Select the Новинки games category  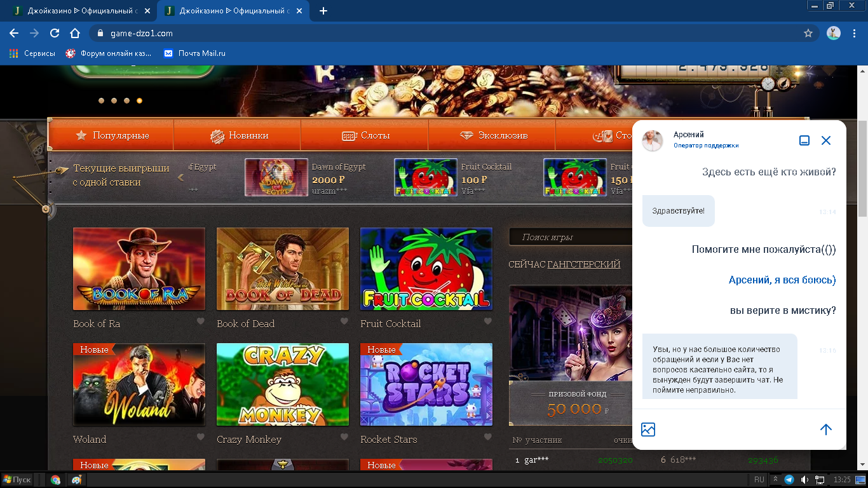[239, 135]
